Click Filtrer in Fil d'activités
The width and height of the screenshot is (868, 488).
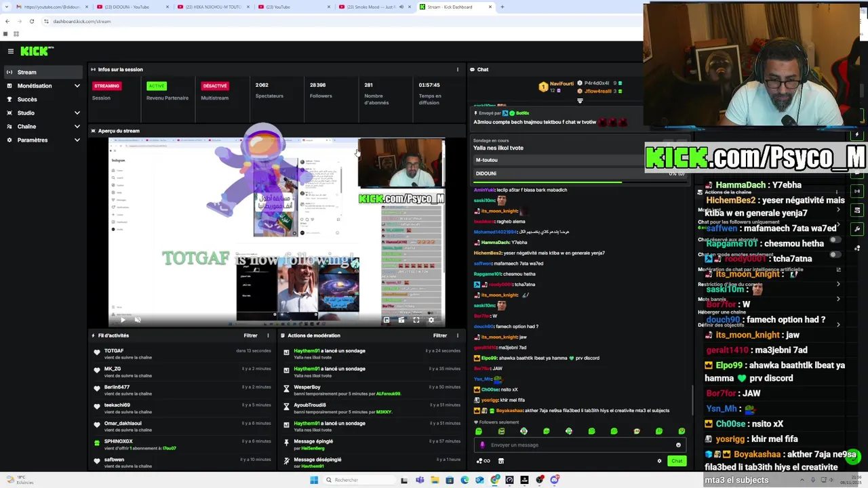coord(250,335)
